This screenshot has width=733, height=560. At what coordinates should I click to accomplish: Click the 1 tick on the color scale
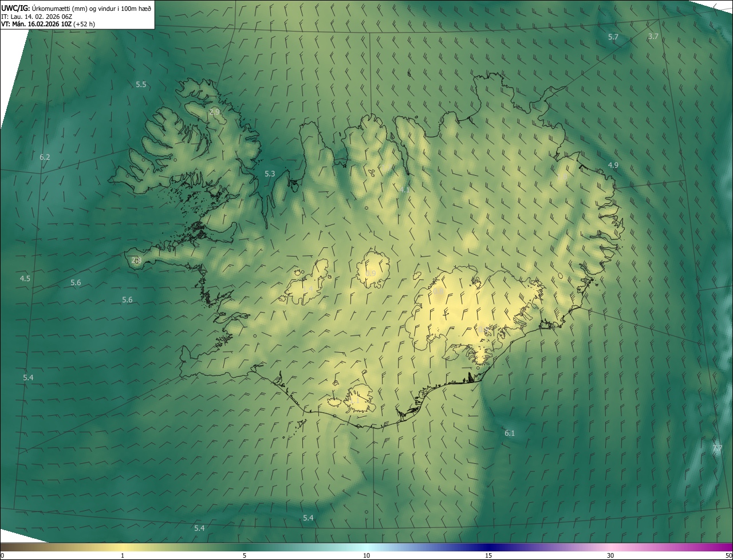point(123,555)
